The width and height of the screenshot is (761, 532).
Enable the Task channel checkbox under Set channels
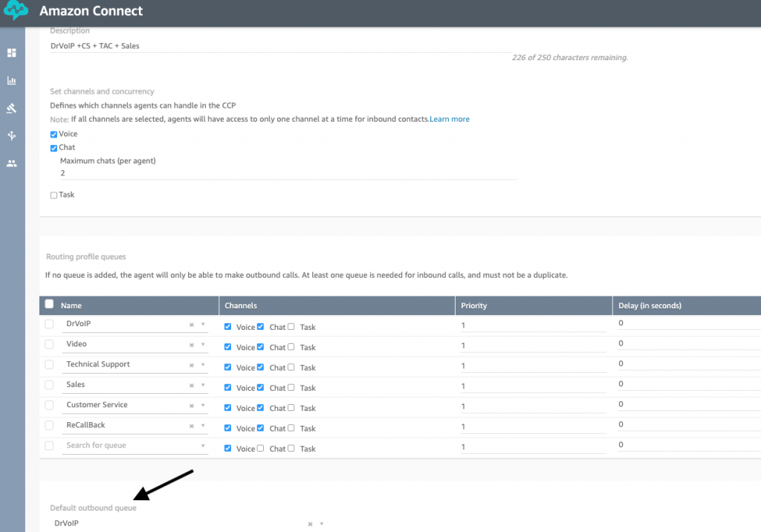coord(54,195)
